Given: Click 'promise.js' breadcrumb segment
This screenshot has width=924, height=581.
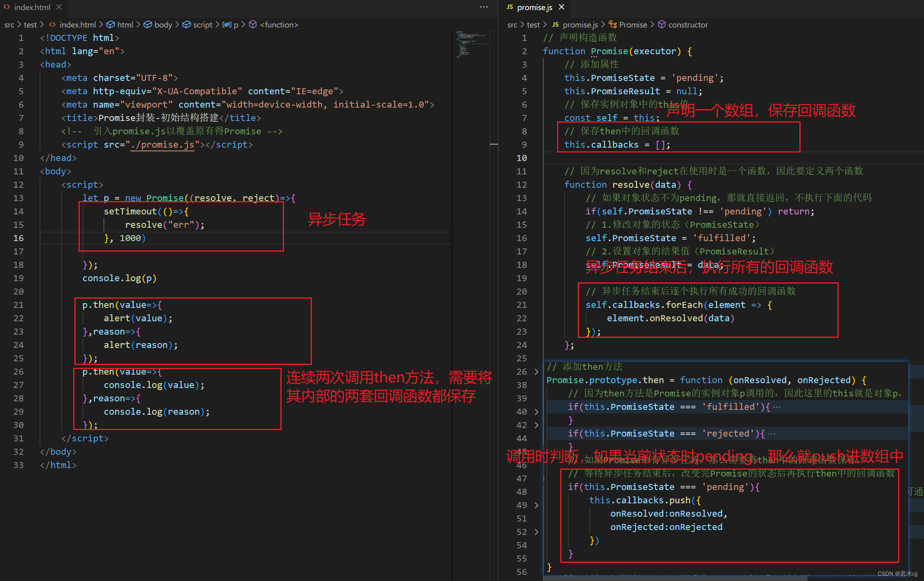Looking at the screenshot, I should (x=580, y=25).
